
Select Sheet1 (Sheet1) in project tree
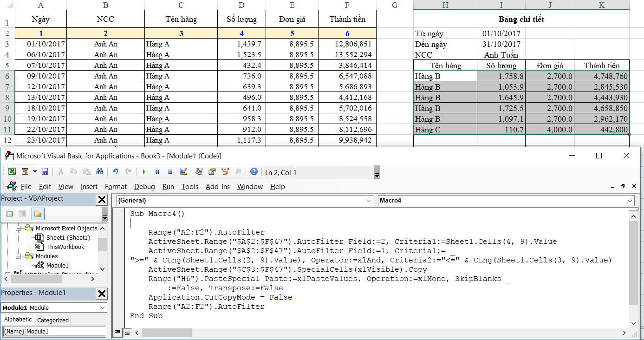68,237
